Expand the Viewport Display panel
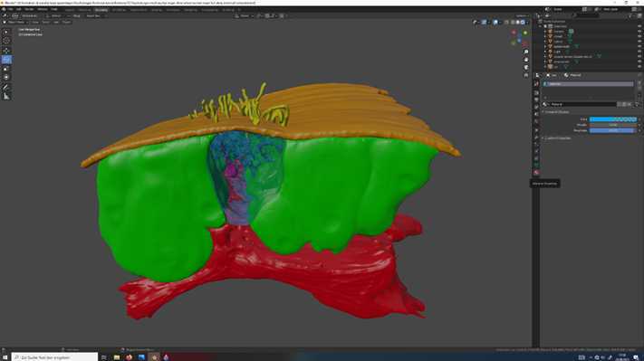The width and height of the screenshot is (644, 361). point(556,112)
